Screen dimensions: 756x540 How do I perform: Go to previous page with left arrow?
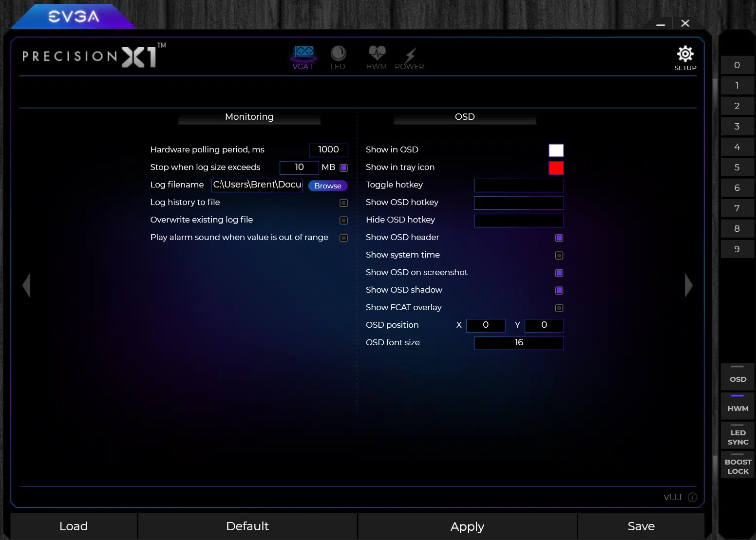26,285
